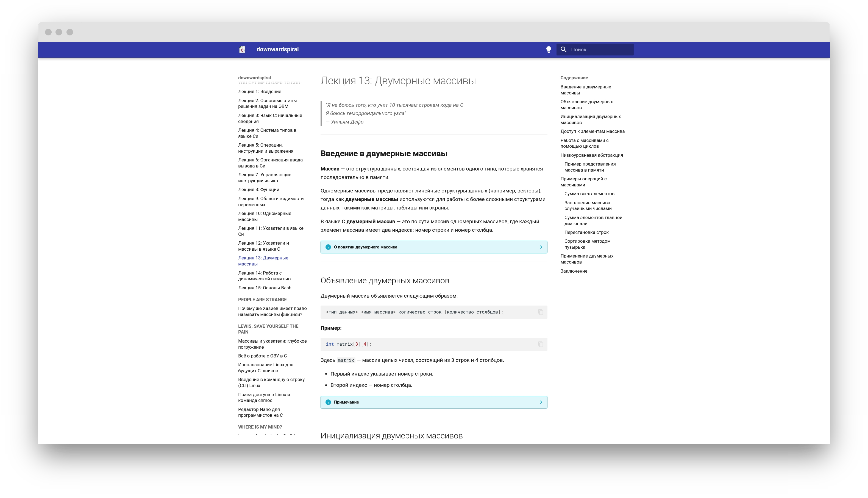Click the downwardspiral site title
The image size is (868, 498).
click(x=277, y=50)
